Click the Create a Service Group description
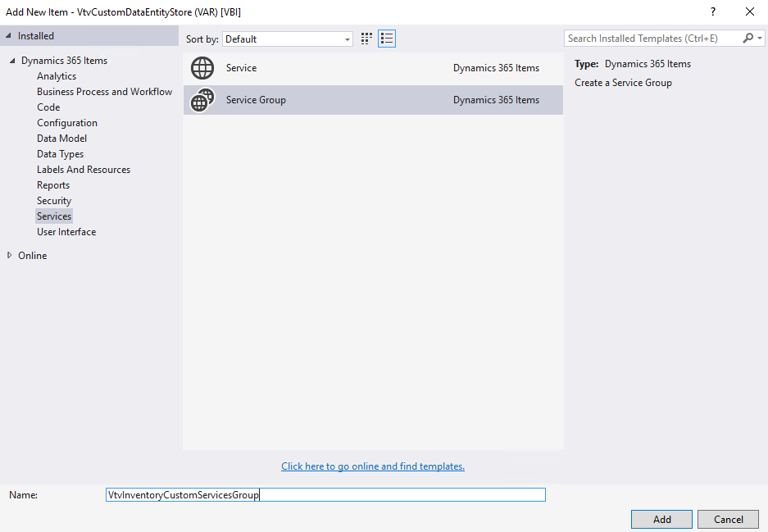The image size is (768, 532). tap(623, 83)
